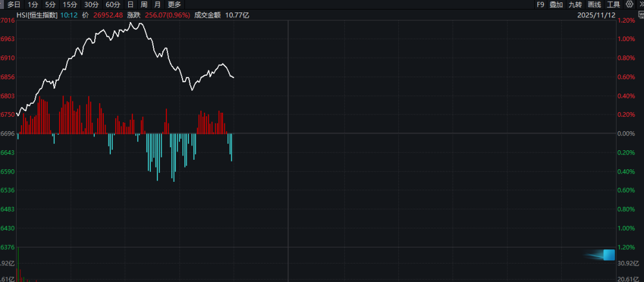Switch chart to 15分 interval
Viewport: 644px width, 282px height.
pos(70,4)
